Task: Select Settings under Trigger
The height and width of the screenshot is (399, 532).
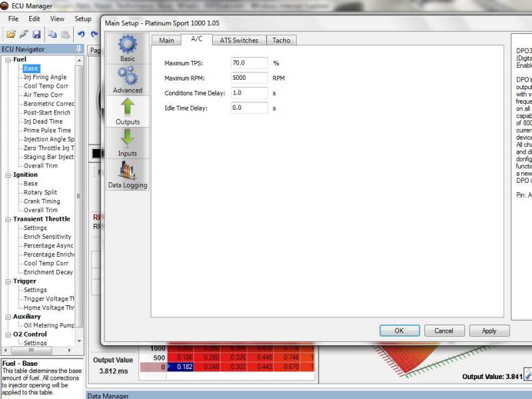Action: 35,290
